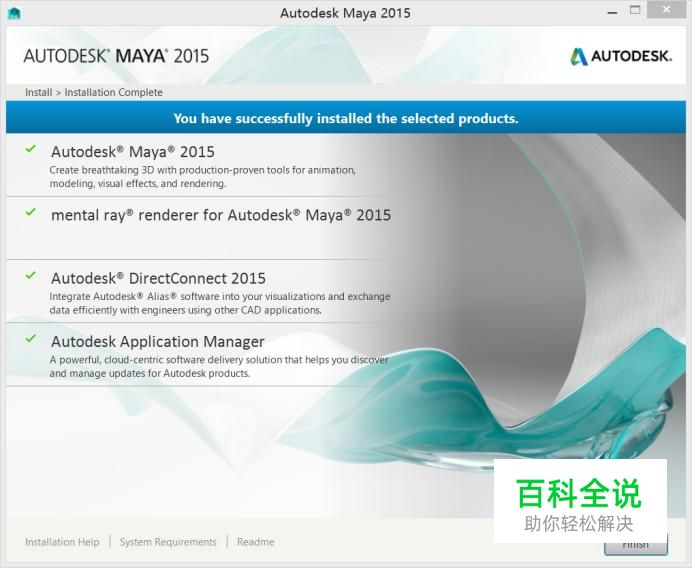Minimize the Autodesk Maya 2015 installer window

(612, 12)
